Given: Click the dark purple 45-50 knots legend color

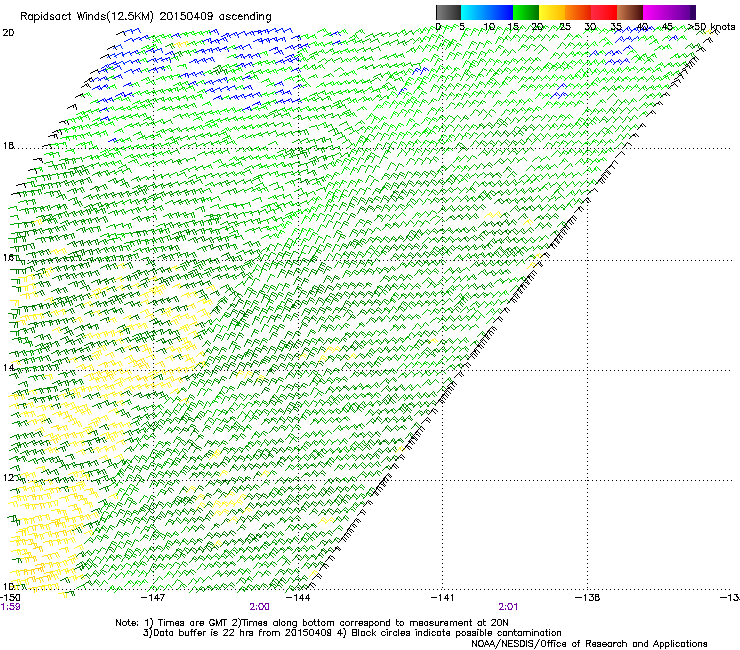Looking at the screenshot, I should pyautogui.click(x=682, y=12).
